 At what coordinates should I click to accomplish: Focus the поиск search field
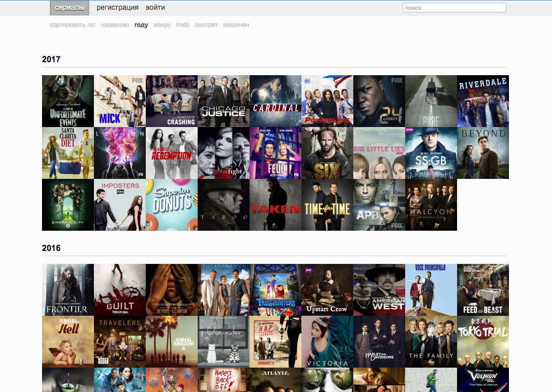pyautogui.click(x=454, y=7)
